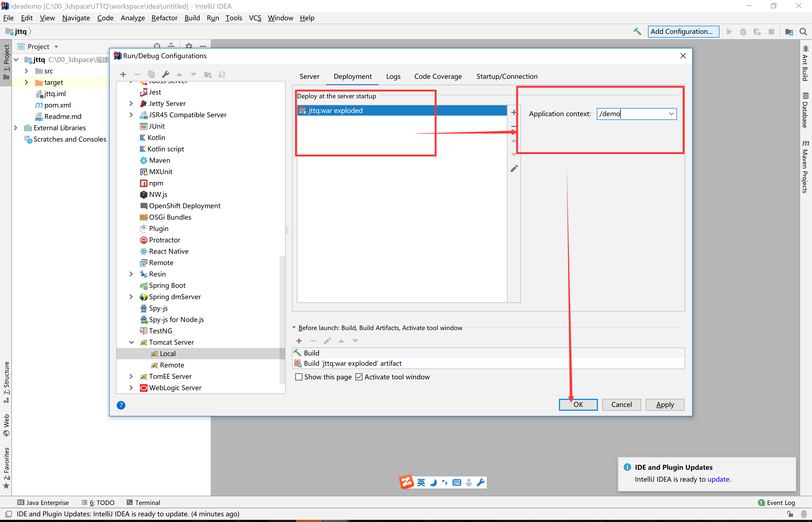Open the Startup/Connection tab
The image size is (812, 522).
[507, 77]
